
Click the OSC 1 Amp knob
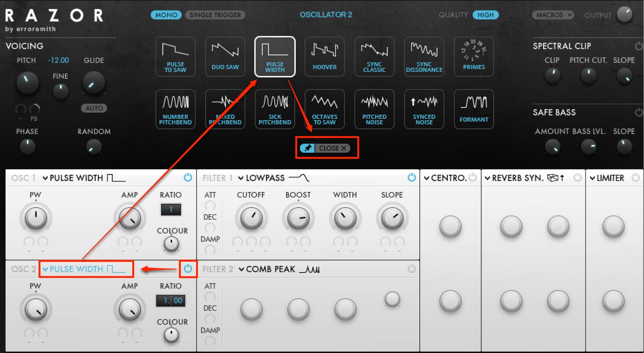(x=130, y=218)
